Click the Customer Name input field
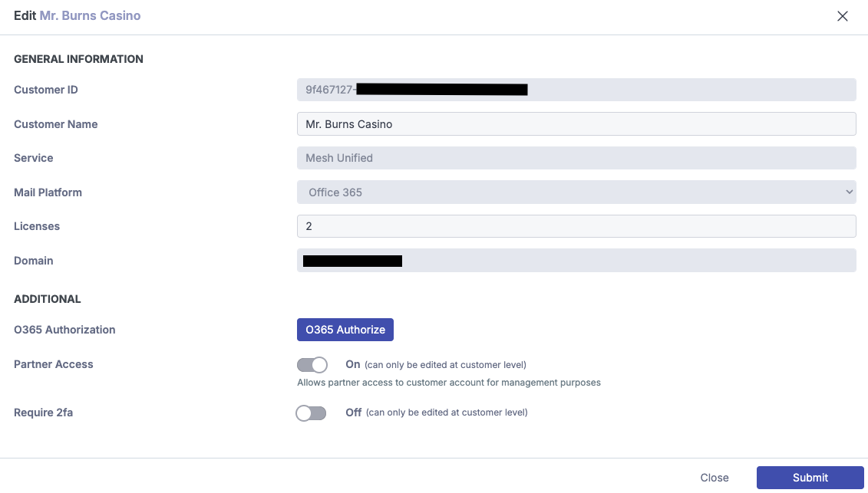Image resolution: width=868 pixels, height=493 pixels. point(576,123)
